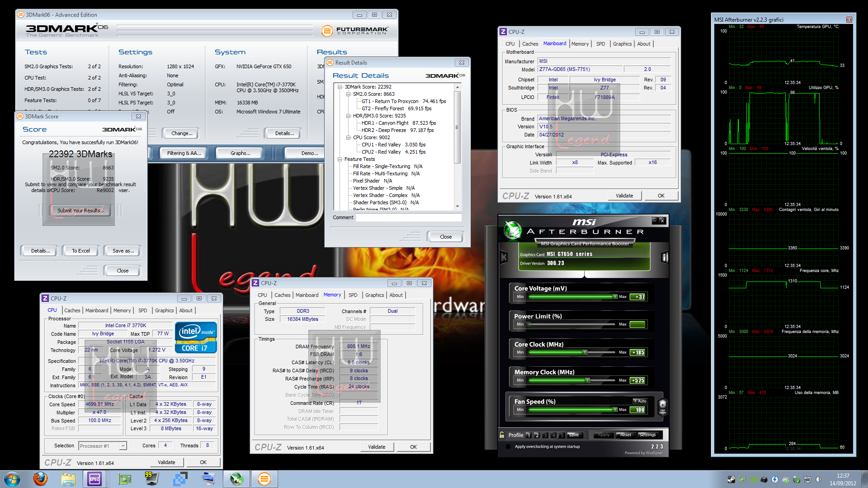868x488 pixels.
Task: Click the Fan Speed slider handle
Action: (x=615, y=409)
